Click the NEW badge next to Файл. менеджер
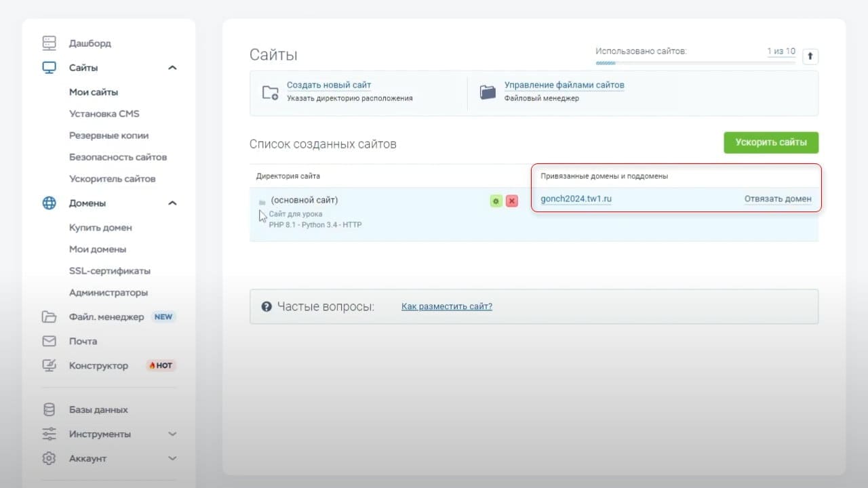This screenshot has width=868, height=488. pos(163,317)
